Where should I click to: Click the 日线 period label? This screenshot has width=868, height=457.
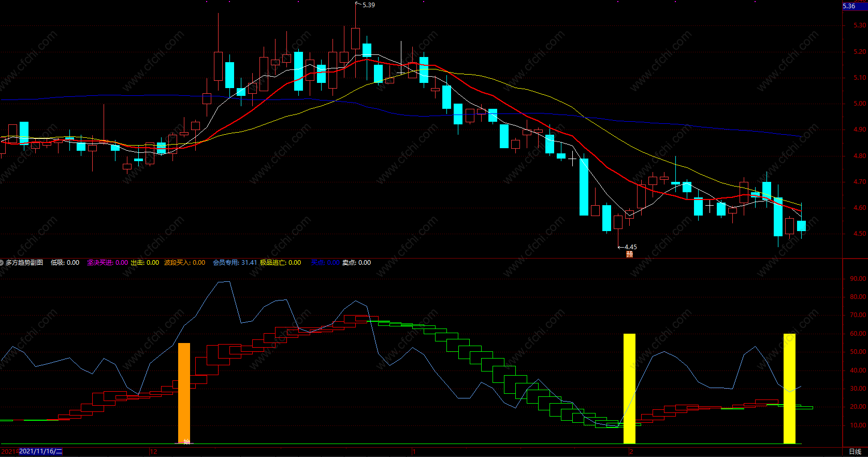[x=855, y=452]
